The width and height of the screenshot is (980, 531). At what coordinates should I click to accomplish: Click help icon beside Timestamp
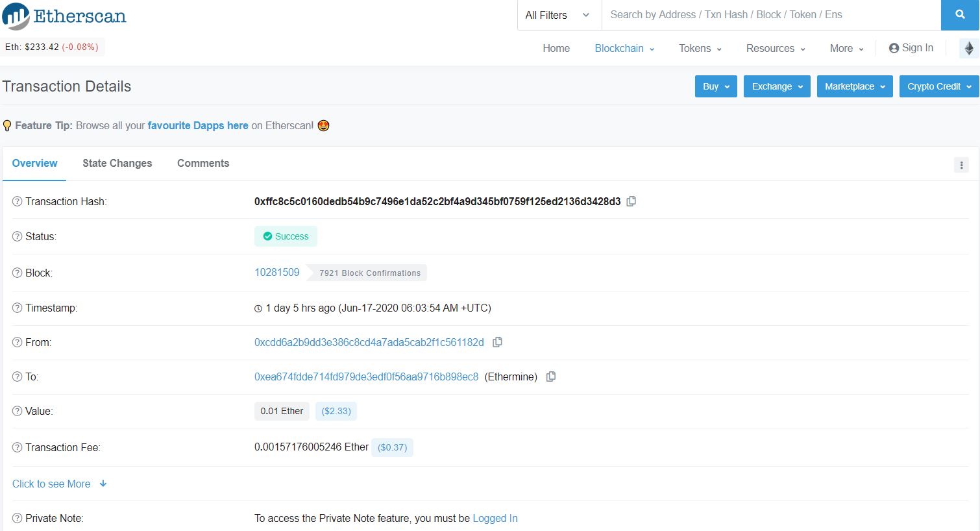pyautogui.click(x=18, y=308)
